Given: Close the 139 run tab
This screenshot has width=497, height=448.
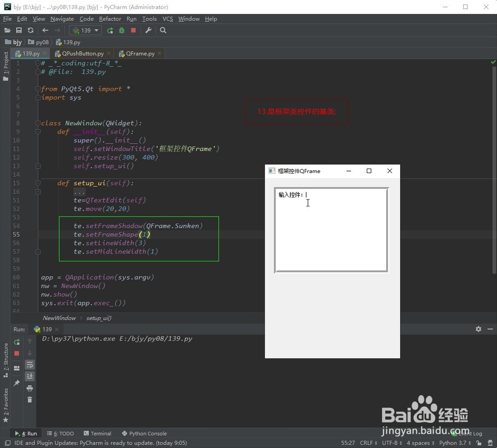Looking at the screenshot, I should coord(57,330).
